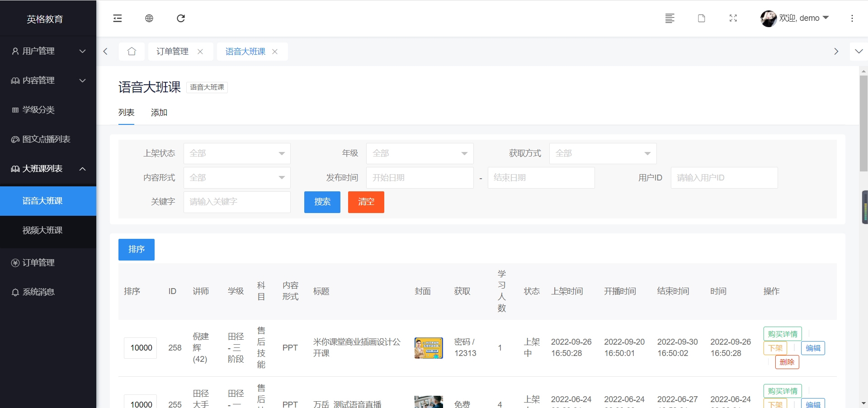
Task: Open 学级分类 in the sidebar
Action: pyautogui.click(x=48, y=110)
